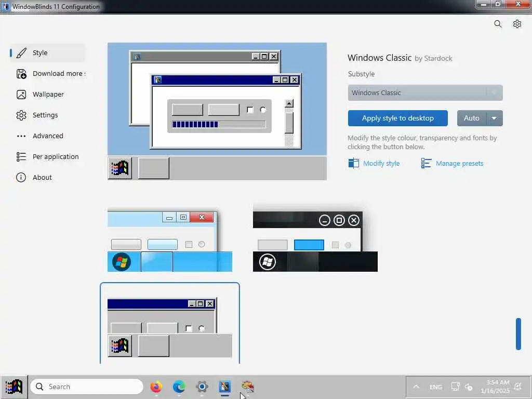Click the network tray icon
This screenshot has width=532, height=399.
click(x=455, y=387)
